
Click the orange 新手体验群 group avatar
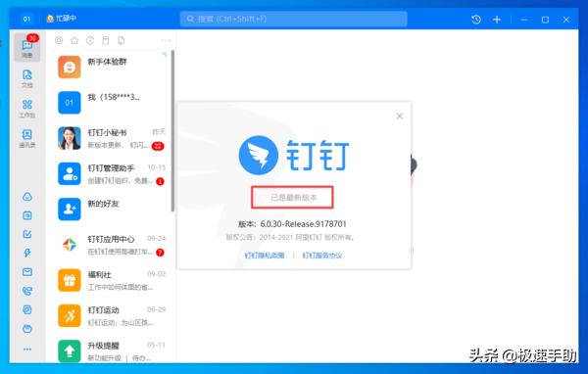[x=70, y=68]
